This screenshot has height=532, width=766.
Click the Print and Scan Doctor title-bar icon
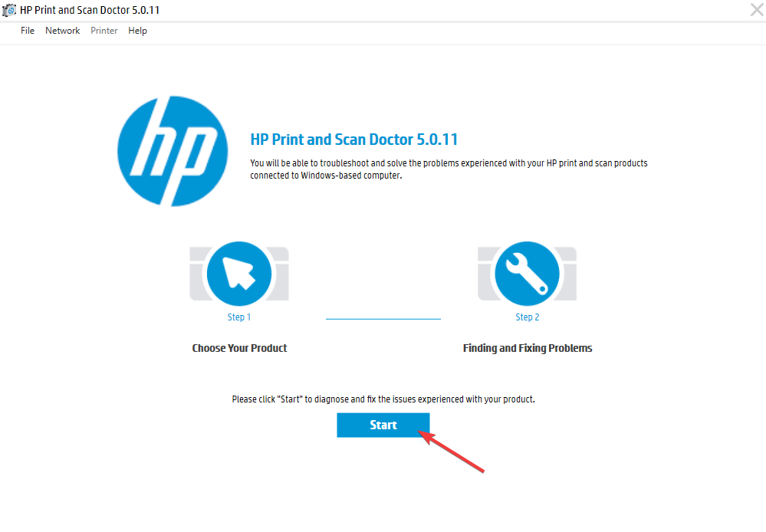(8, 10)
